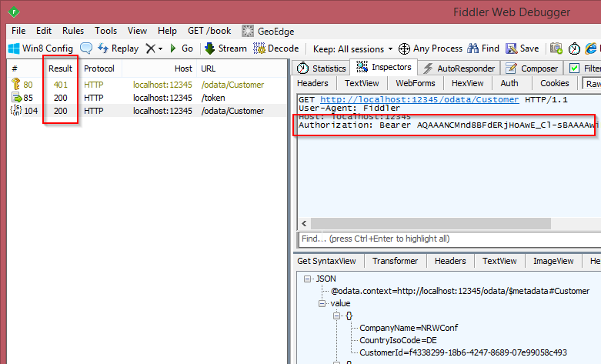Click the Fiddler app icon in title bar
Viewport: 601px width, 364px height.
point(14,12)
